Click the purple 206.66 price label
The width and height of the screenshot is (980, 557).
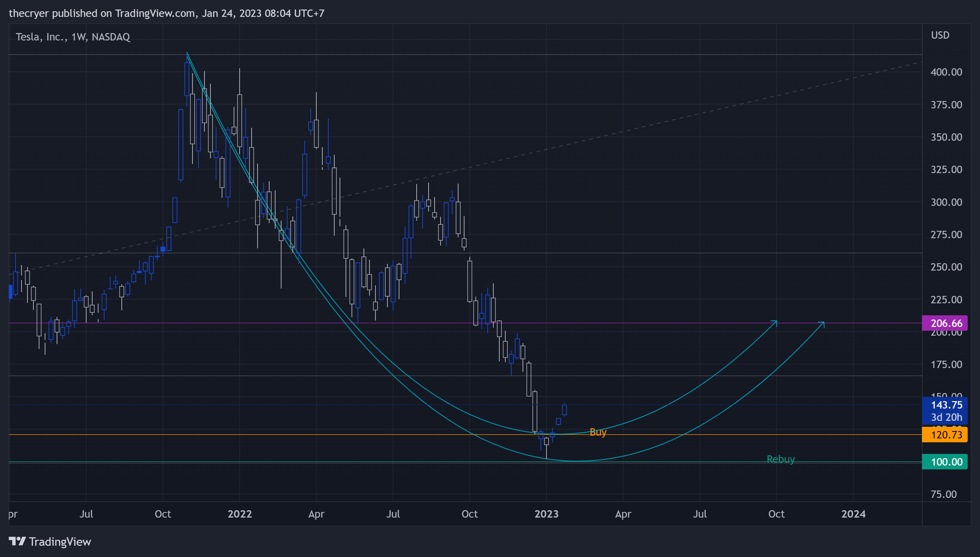pos(944,323)
